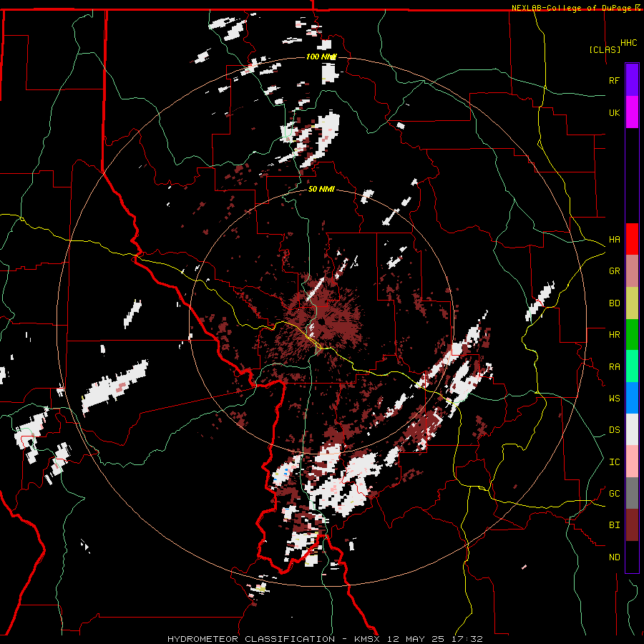Click the HA legend label
644x644 pixels.
(x=615, y=239)
